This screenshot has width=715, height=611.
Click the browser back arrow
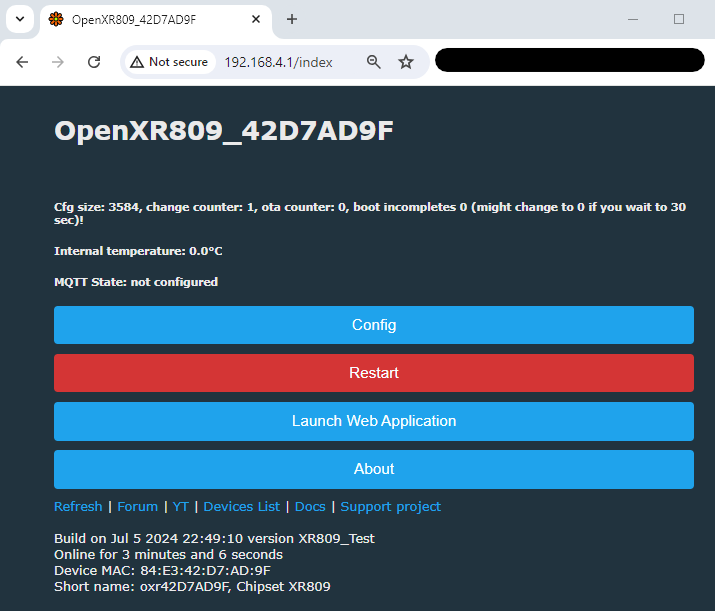22,62
